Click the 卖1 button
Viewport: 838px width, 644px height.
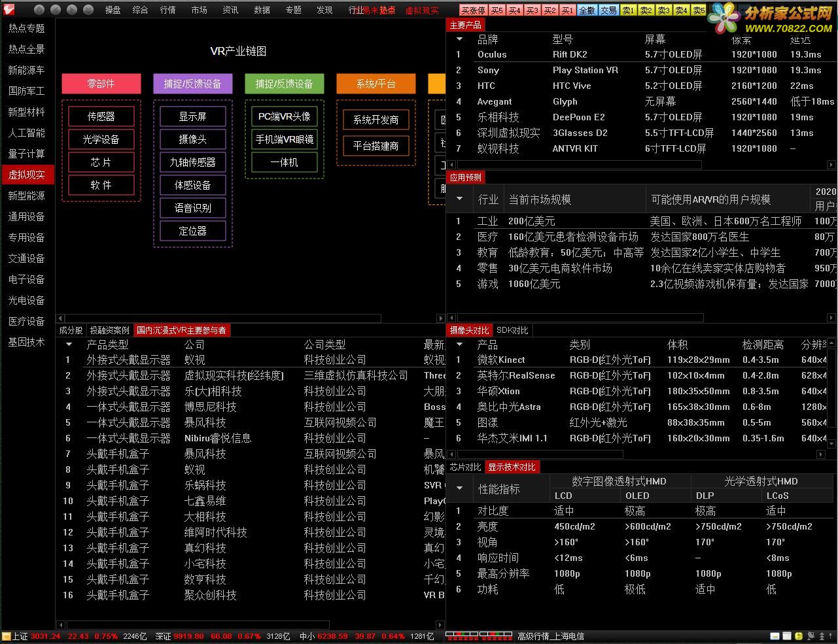coord(629,10)
